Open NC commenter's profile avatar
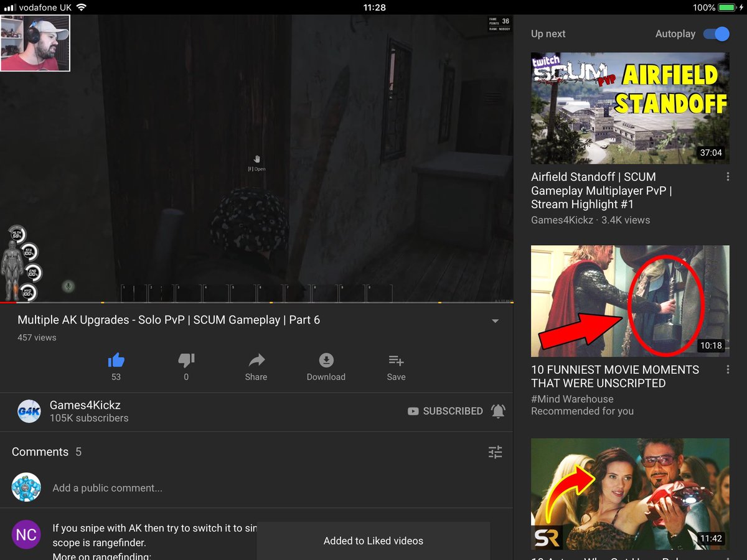The image size is (747, 560). (26, 534)
